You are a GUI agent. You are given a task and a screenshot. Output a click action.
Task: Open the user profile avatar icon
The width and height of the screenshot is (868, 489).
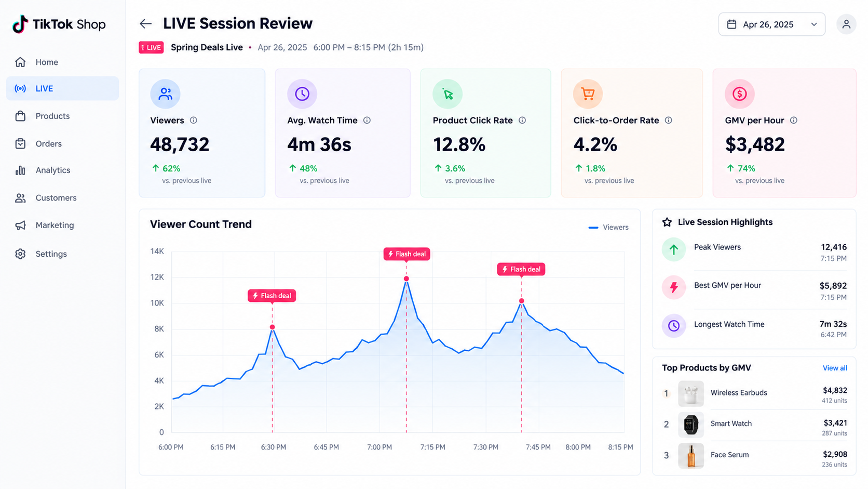(x=846, y=24)
